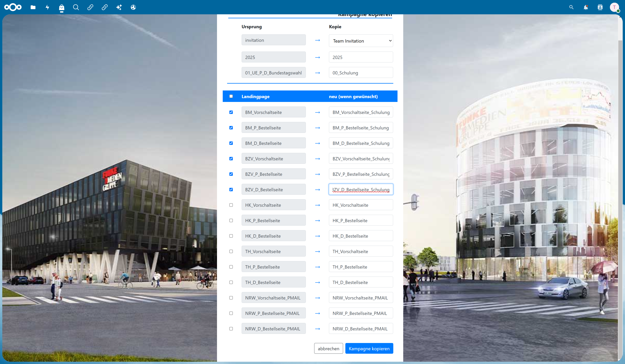
Task: Click the 'neu (wenn gewünscht)' header
Action: tap(353, 96)
